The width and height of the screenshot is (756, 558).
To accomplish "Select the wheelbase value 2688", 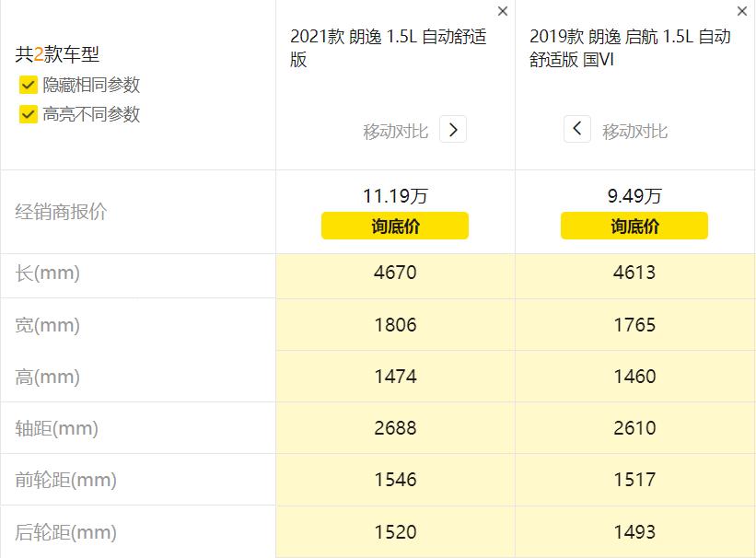I will 394,427.
